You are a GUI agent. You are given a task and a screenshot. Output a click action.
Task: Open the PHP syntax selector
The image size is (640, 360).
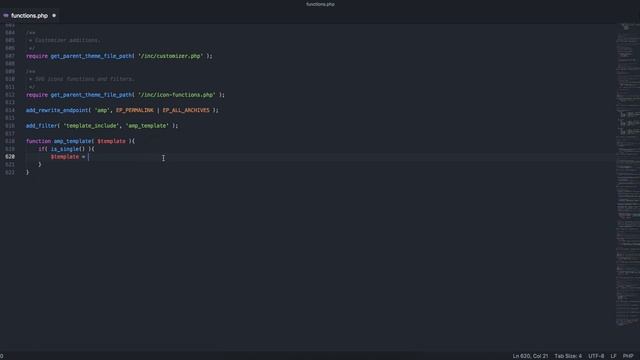[628, 356]
